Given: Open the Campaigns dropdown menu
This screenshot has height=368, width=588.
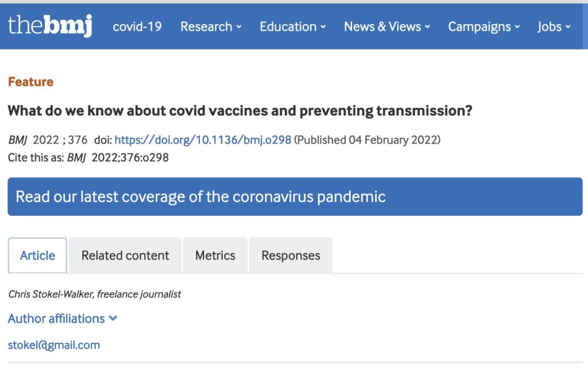Looking at the screenshot, I should (484, 26).
